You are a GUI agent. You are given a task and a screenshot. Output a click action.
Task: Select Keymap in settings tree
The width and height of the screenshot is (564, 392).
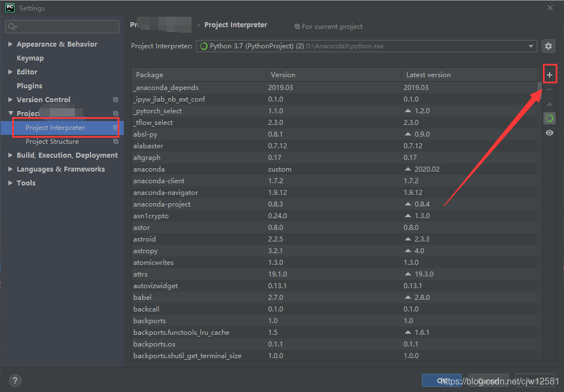click(x=30, y=58)
